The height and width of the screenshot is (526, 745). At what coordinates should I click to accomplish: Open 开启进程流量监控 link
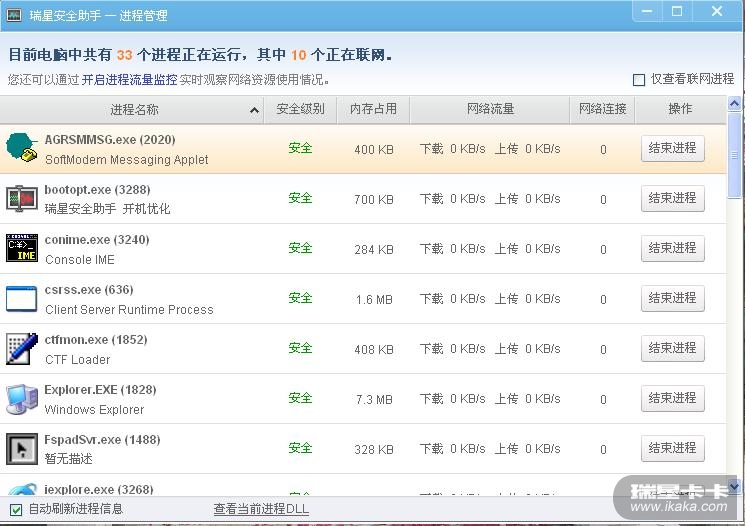(x=129, y=79)
